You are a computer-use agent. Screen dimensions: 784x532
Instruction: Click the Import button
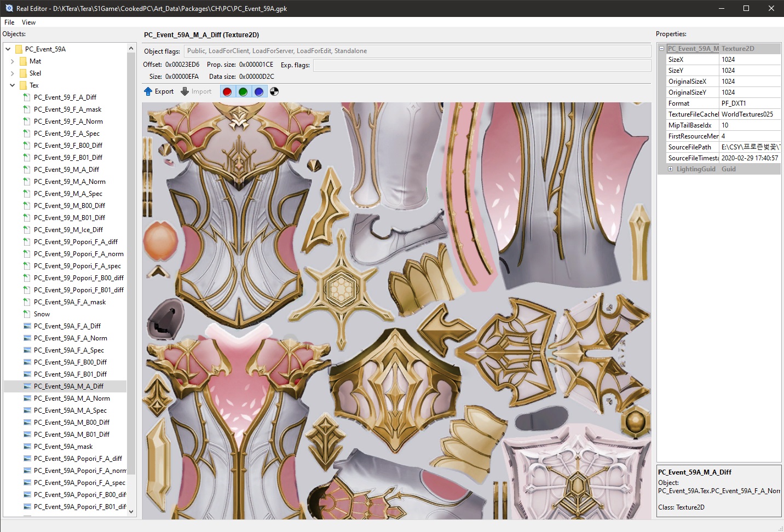(x=196, y=91)
